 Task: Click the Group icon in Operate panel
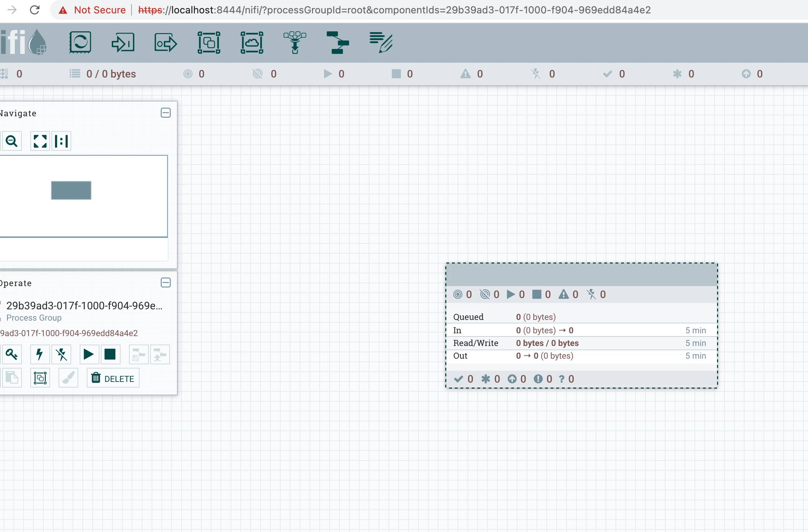(x=40, y=378)
